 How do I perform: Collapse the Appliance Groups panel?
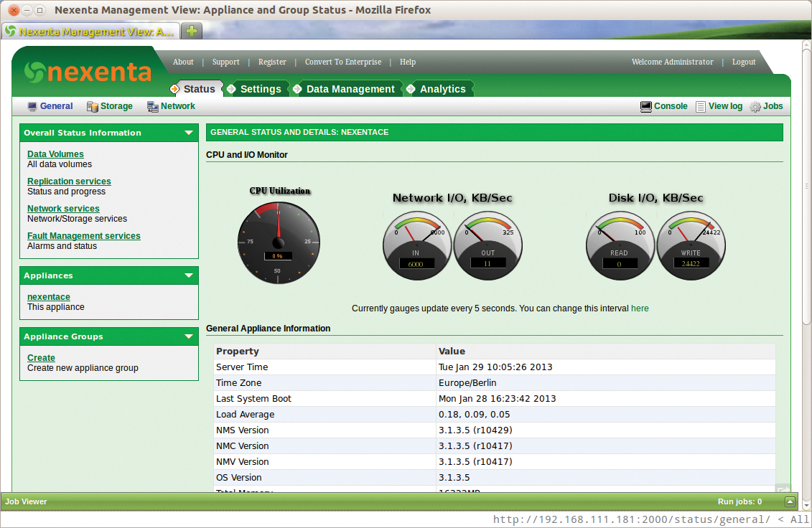point(189,336)
